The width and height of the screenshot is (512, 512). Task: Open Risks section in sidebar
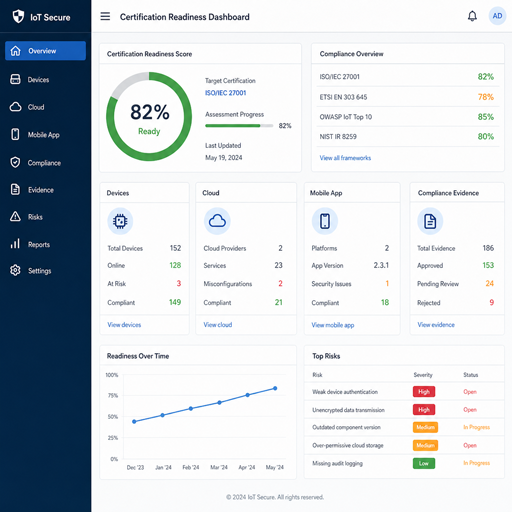45,217
